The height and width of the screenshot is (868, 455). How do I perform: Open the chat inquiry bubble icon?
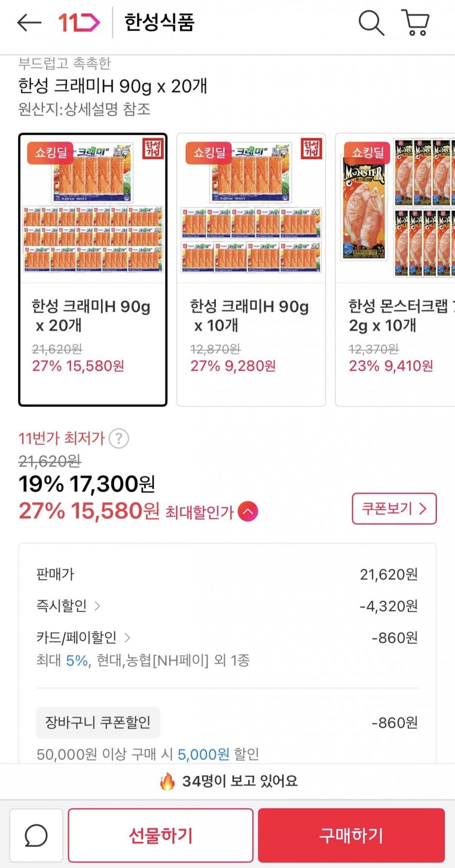coord(36,835)
